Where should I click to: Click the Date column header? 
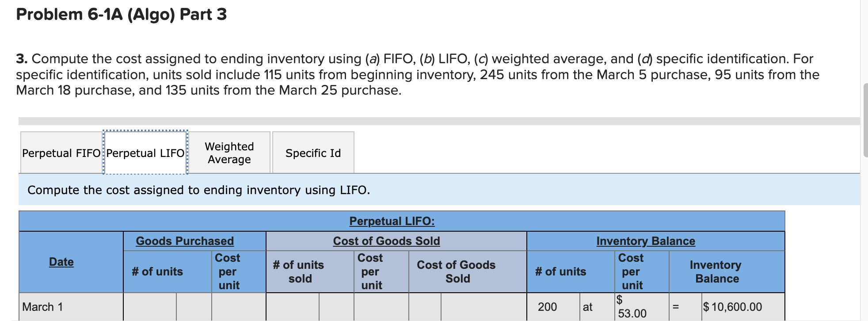[x=61, y=262]
